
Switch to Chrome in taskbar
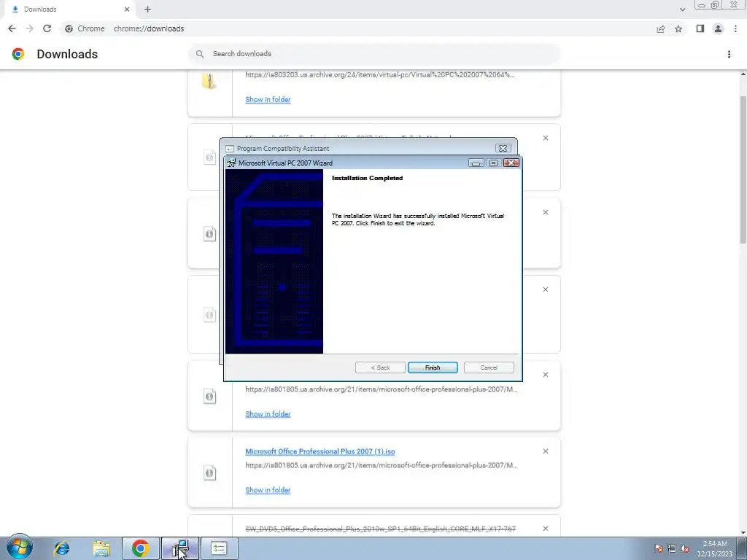click(x=141, y=548)
